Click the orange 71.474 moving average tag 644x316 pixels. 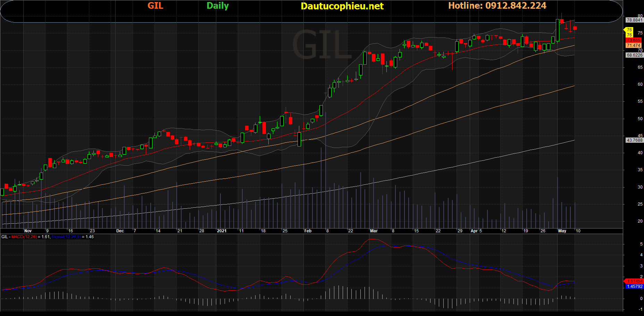pos(634,45)
